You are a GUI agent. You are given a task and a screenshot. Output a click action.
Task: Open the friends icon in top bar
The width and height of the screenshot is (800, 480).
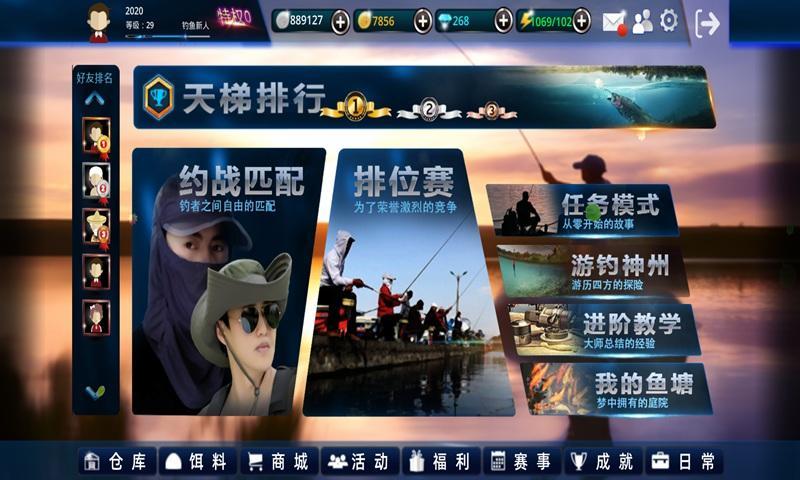tap(642, 22)
